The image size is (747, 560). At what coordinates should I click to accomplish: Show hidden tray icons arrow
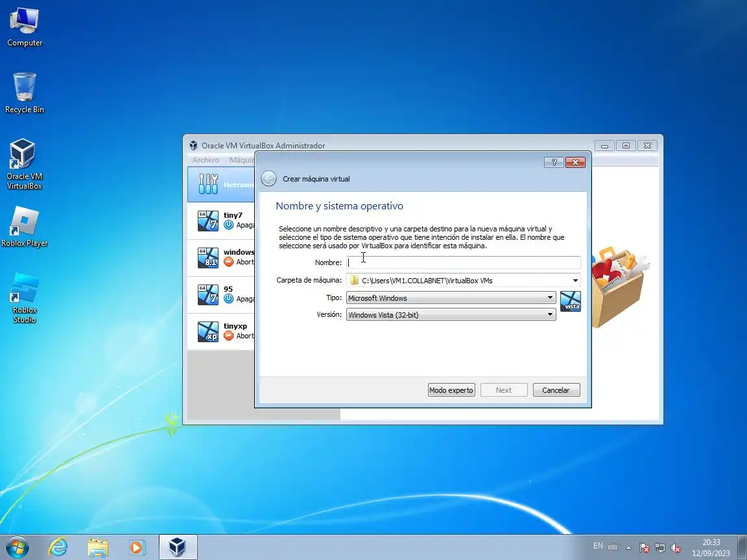628,548
